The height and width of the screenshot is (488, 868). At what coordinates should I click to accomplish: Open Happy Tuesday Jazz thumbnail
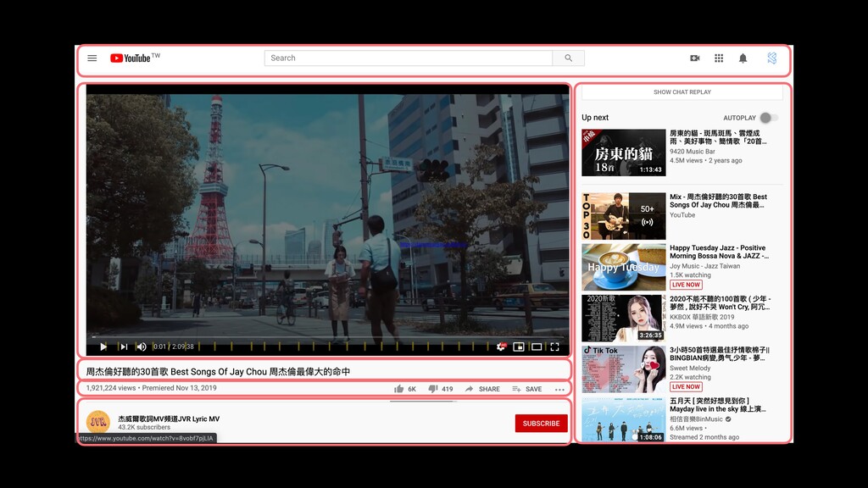click(623, 267)
